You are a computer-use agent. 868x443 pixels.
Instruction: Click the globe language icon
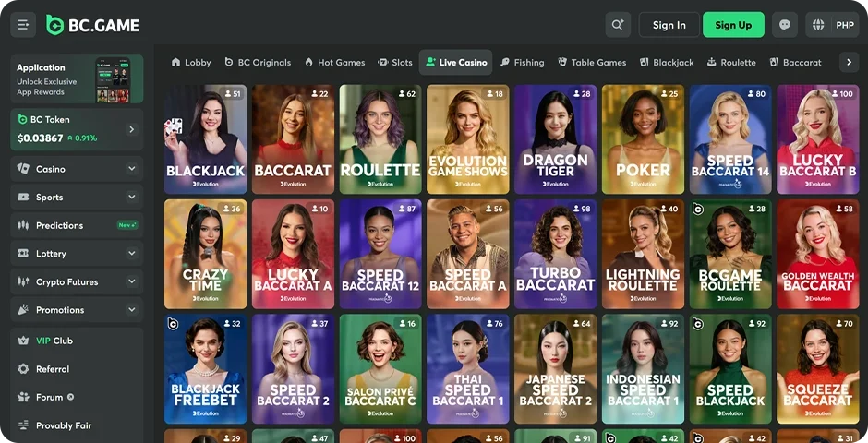[818, 25]
